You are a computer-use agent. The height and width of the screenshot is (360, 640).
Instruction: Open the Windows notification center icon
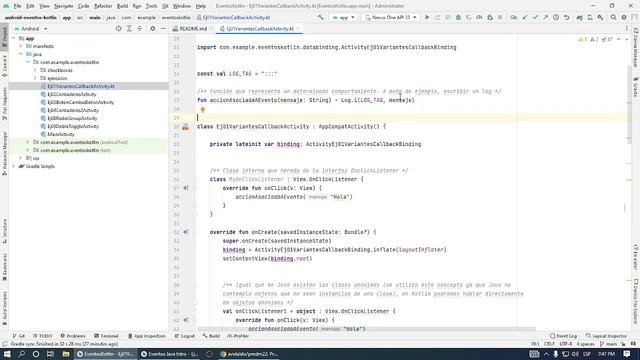[x=627, y=354]
